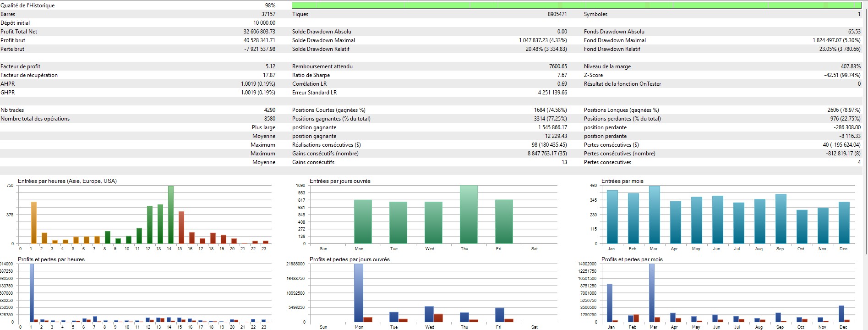The image size is (868, 330).
Task: Click the "Profits et pertes par mois" chart title
Action: point(632,259)
